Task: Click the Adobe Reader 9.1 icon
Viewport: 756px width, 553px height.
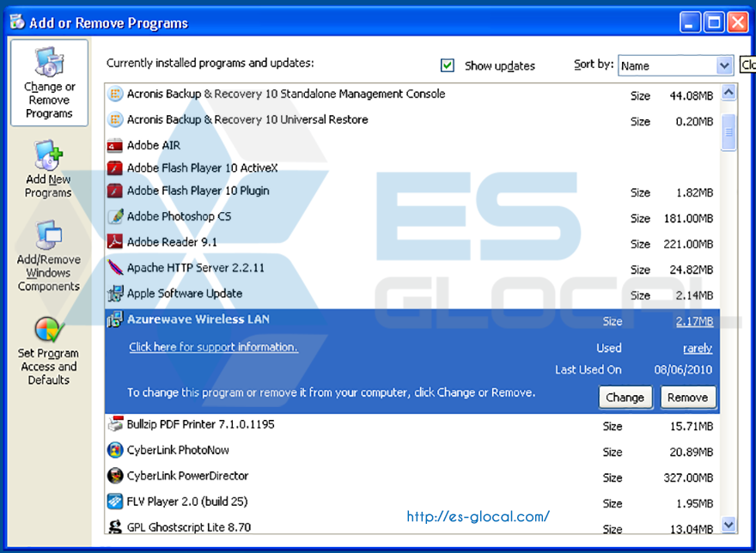Action: [x=115, y=241]
